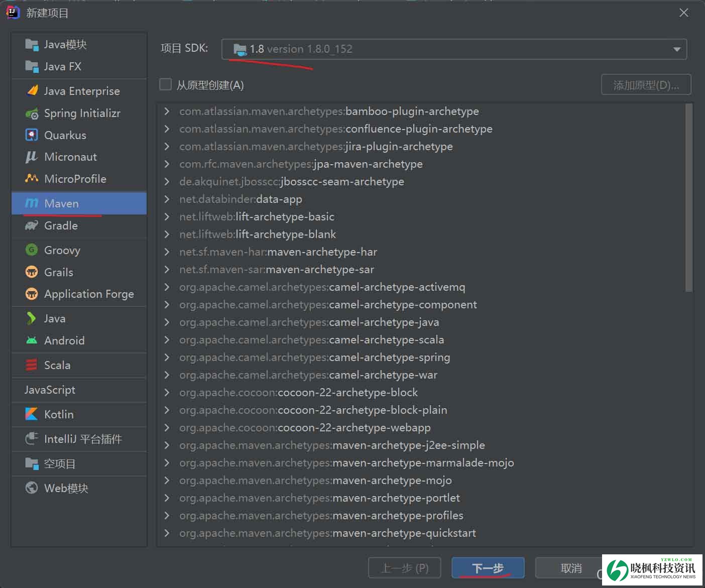Click the Java模块 folder icon

(32, 45)
